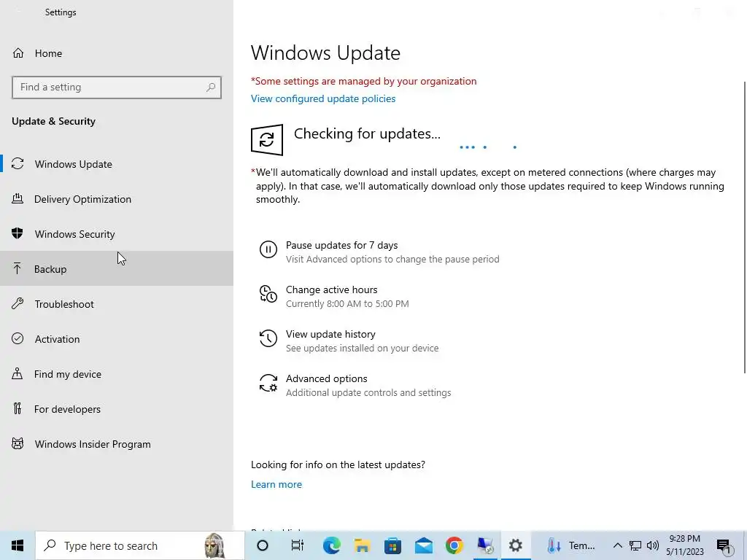747x560 pixels.
Task: Click the Find a setting search box
Action: [117, 87]
